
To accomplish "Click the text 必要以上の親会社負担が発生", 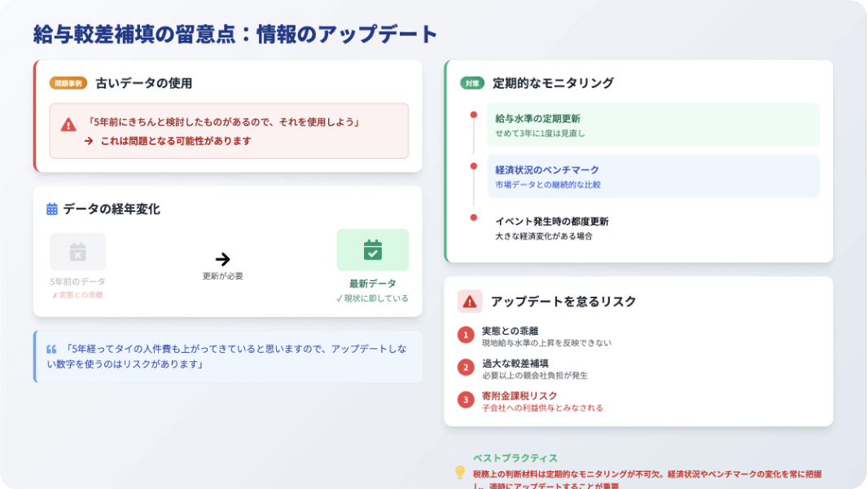I will pyautogui.click(x=535, y=376).
